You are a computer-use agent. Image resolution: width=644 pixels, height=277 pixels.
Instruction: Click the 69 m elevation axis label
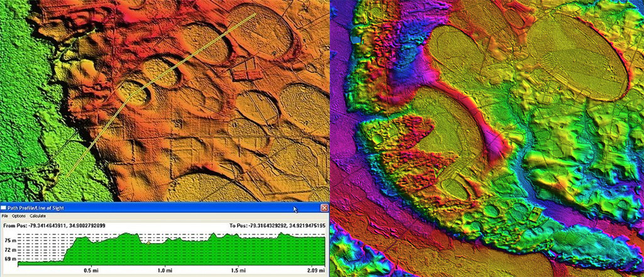pos(9,258)
